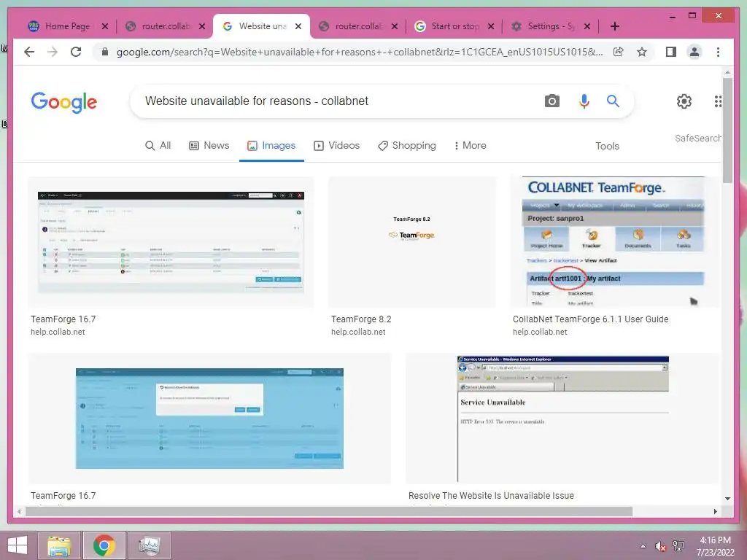The height and width of the screenshot is (560, 747).
Task: Click the blue magnifier search button
Action: [x=613, y=101]
